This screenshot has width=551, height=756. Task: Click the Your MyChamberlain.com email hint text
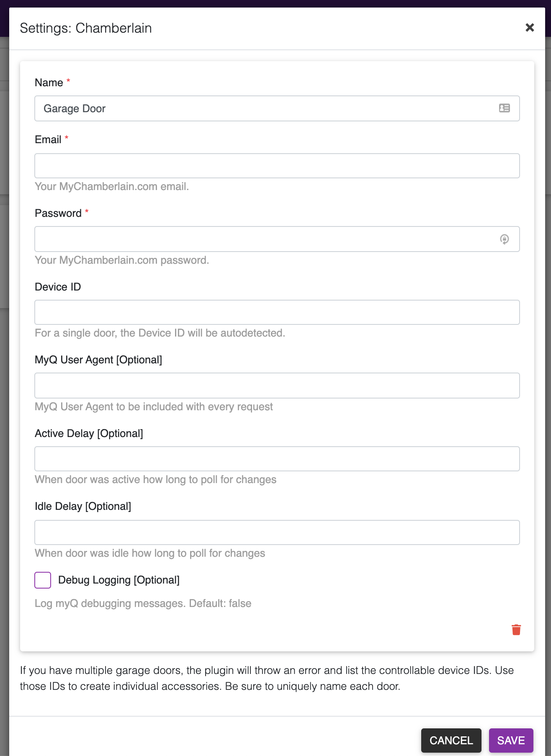(x=111, y=186)
